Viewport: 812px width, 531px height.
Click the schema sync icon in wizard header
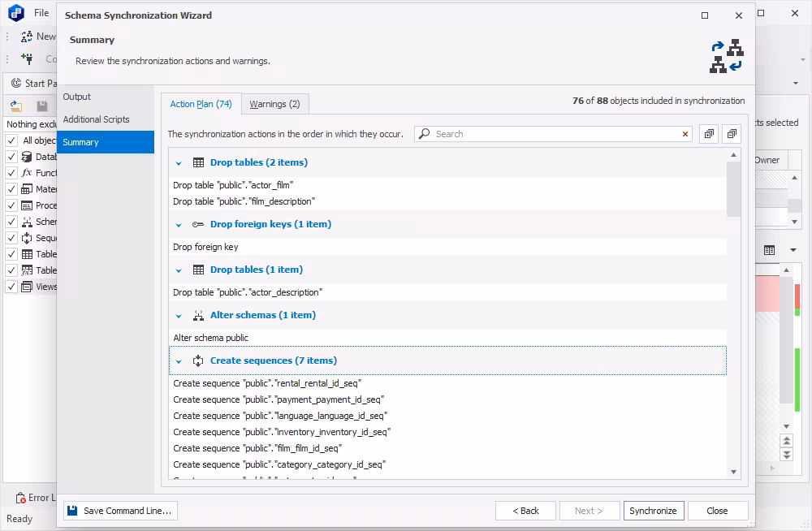pos(727,56)
